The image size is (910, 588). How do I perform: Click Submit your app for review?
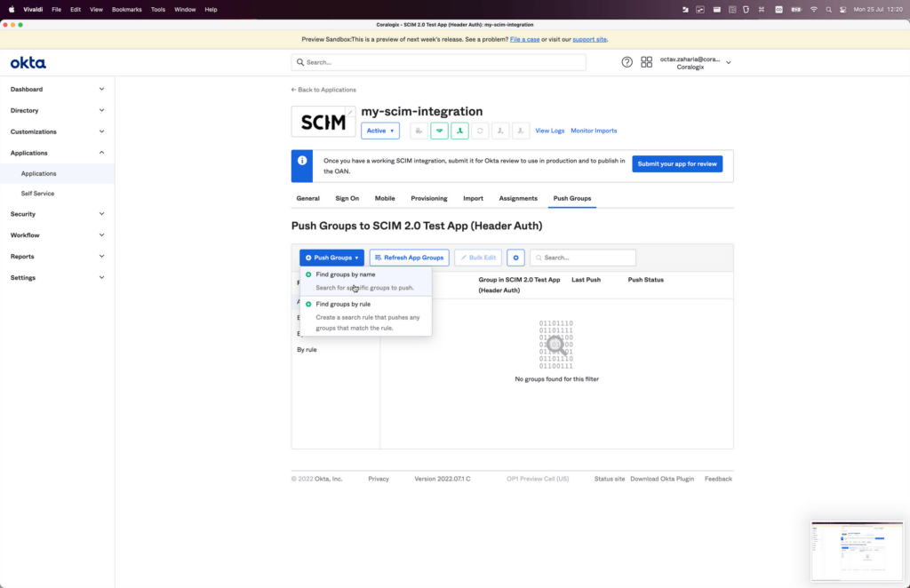(677, 164)
